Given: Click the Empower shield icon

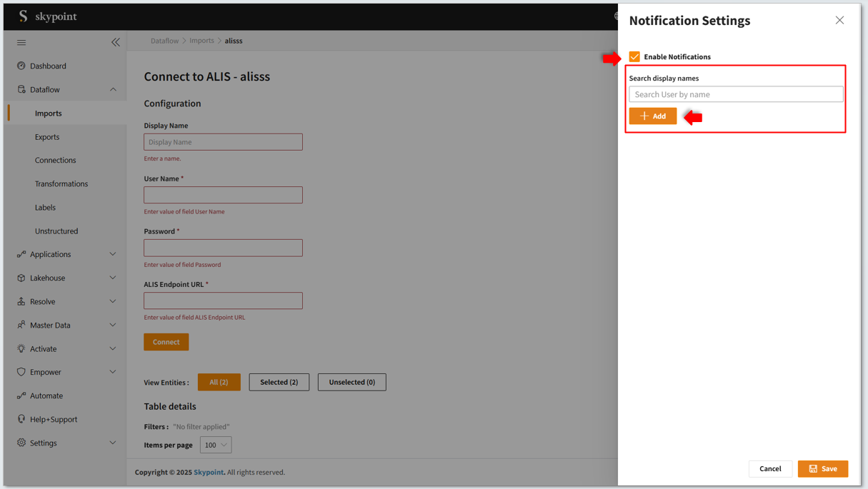Looking at the screenshot, I should (x=21, y=372).
